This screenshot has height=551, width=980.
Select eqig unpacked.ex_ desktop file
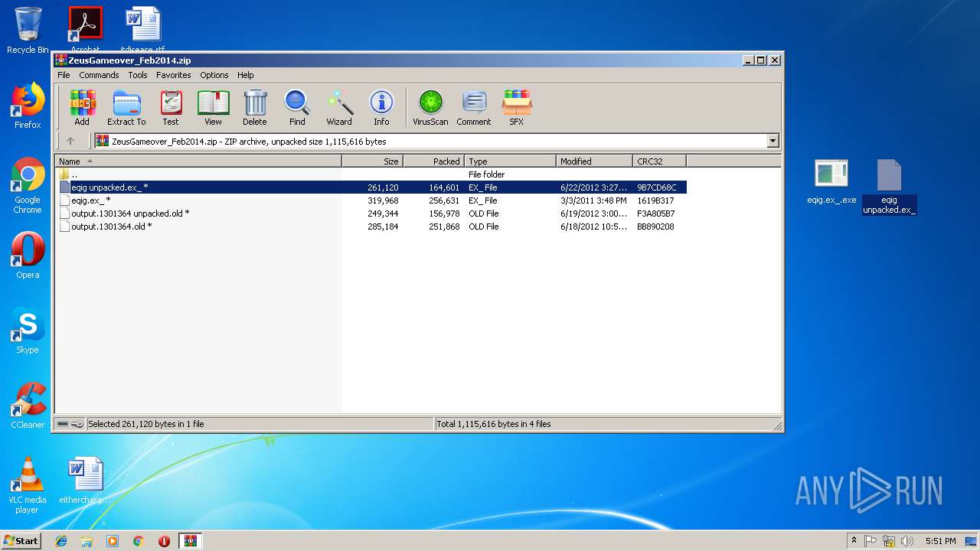coord(889,187)
